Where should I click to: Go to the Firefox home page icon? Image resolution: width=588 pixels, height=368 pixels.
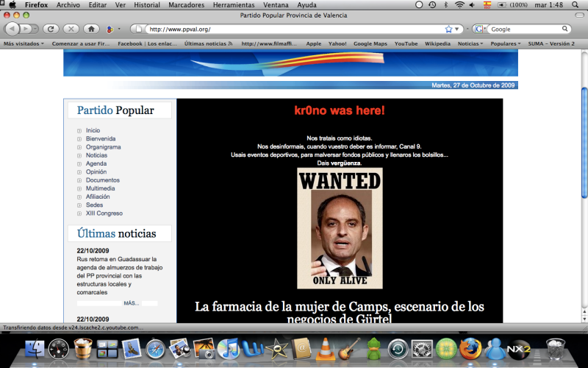91,29
